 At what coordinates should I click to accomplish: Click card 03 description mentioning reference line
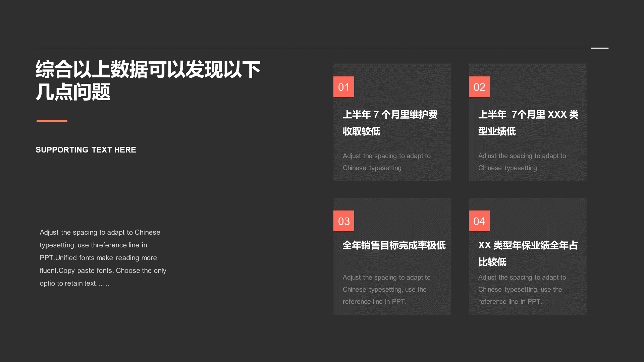[x=387, y=290]
